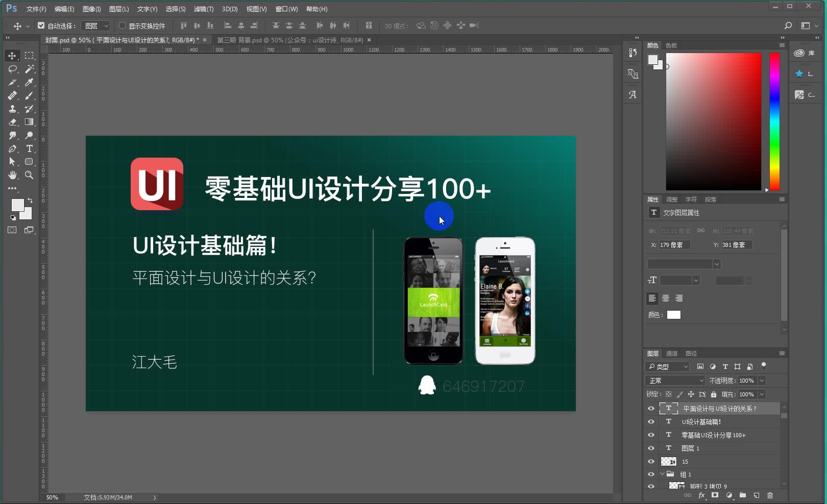Open the font size dropdown in properties

[x=695, y=281]
